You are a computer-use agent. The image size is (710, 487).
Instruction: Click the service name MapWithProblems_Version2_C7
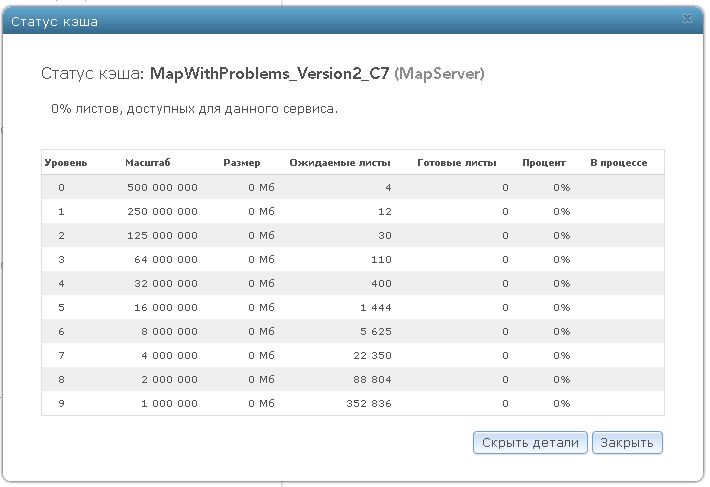click(x=269, y=73)
